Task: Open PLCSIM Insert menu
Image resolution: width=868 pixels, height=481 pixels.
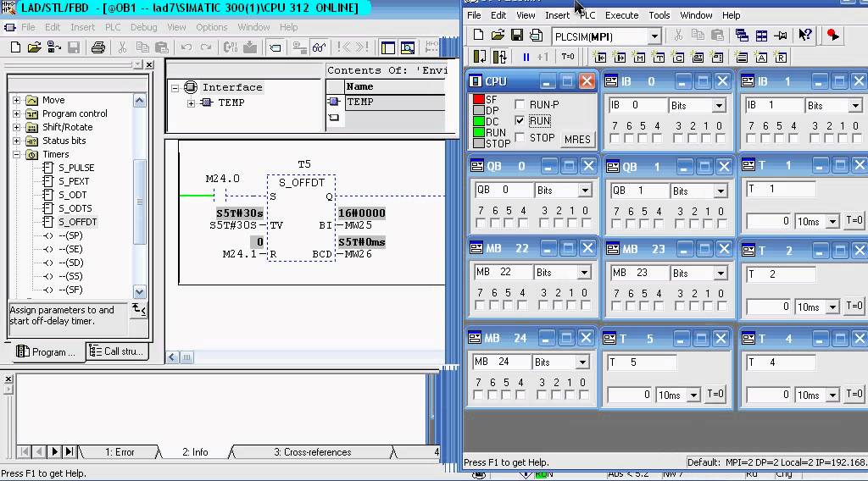Action: click(x=557, y=15)
